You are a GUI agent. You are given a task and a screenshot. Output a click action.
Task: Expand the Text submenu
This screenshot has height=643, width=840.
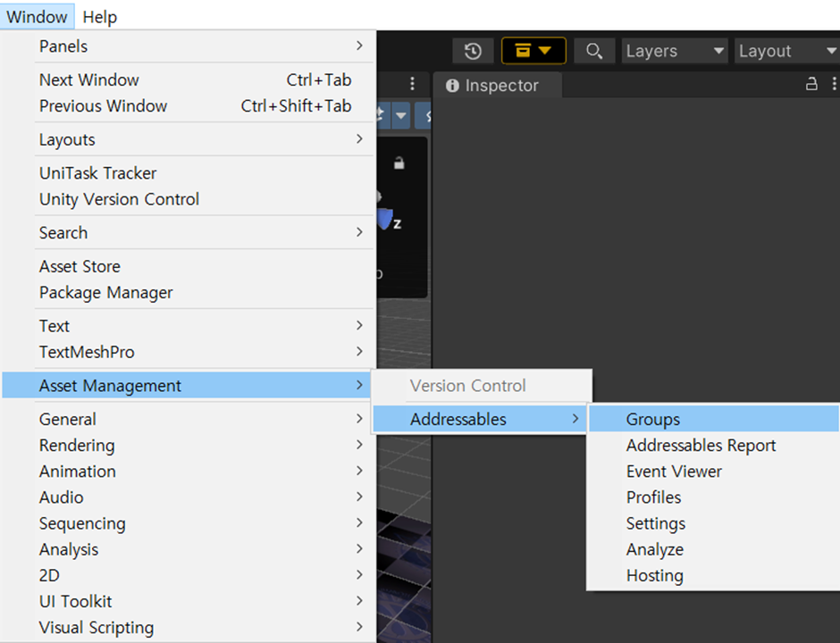click(188, 326)
